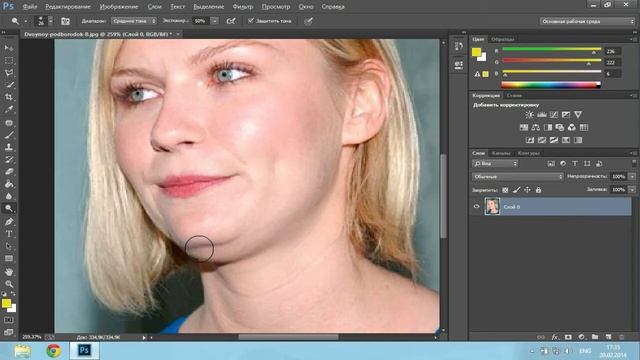This screenshot has width=640, height=360.
Task: Open the Range dropdown
Action: pyautogui.click(x=133, y=21)
